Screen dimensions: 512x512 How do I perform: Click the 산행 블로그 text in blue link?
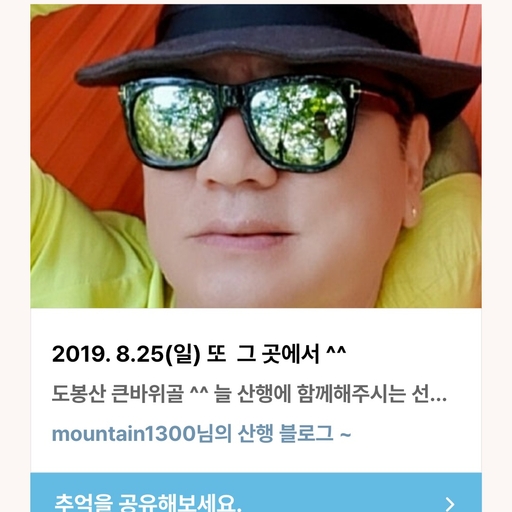click(285, 434)
